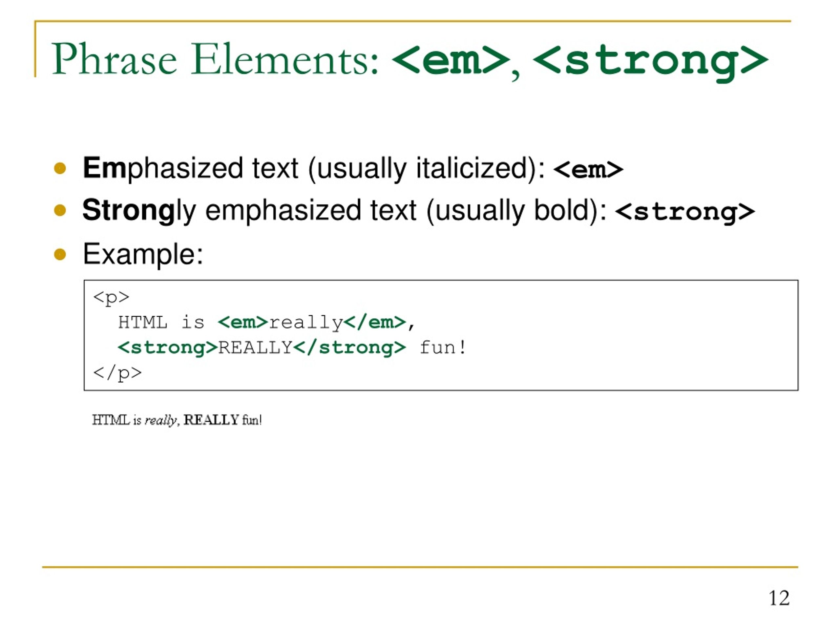840x630 pixels.
Task: Click the opening <p> tag in the code box
Action: (111, 297)
